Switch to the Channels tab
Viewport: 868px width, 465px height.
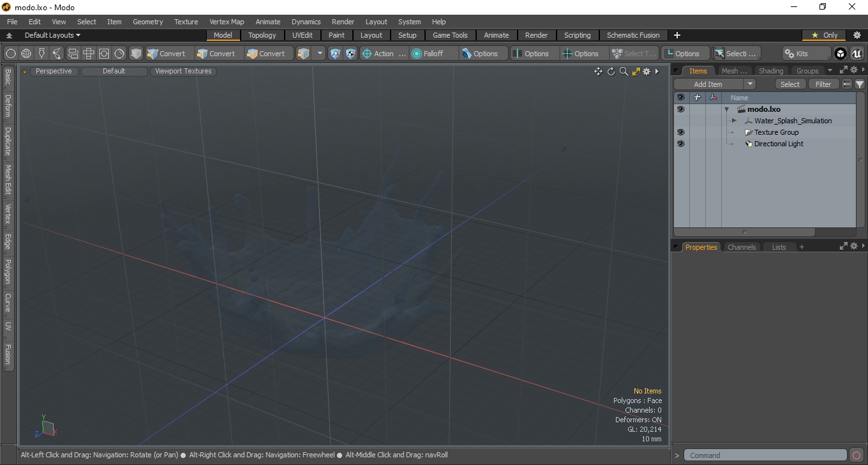click(742, 247)
